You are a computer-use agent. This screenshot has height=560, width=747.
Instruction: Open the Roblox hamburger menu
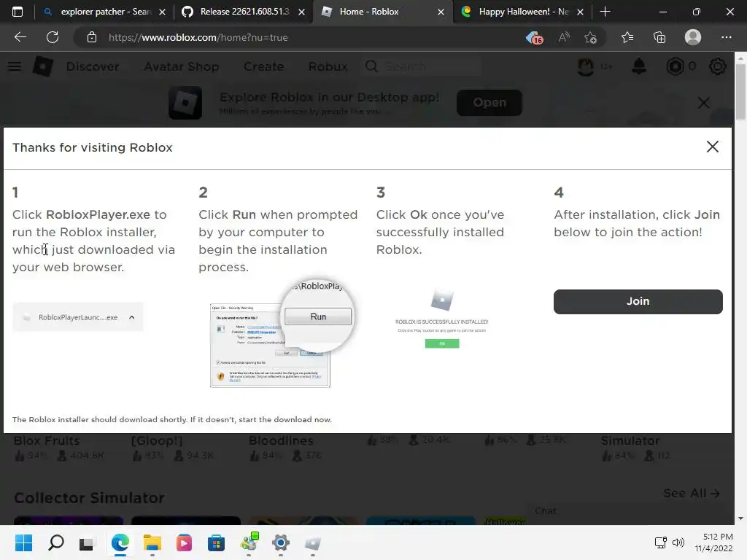(x=15, y=66)
